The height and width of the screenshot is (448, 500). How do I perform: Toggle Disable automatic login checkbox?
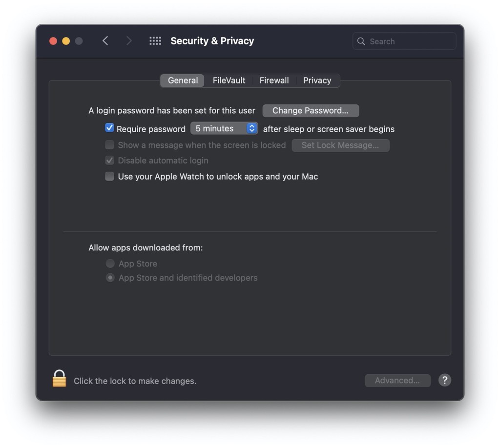coord(109,160)
